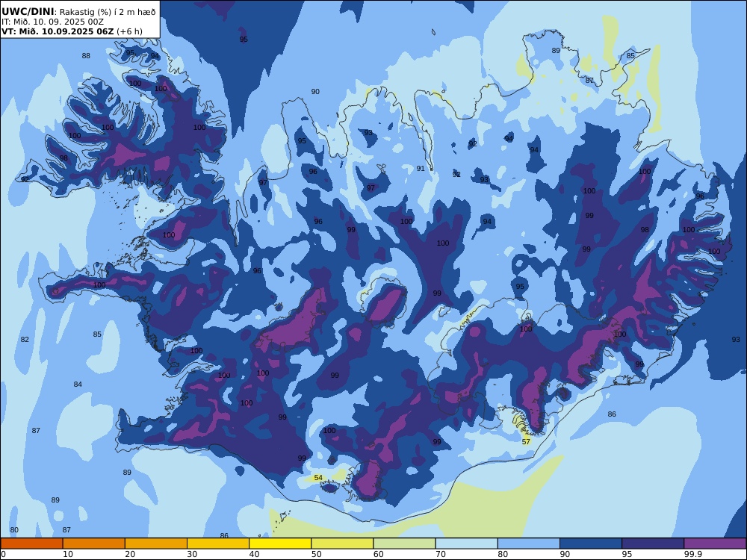Click the pale yellow 50–60 legend swatch
This screenshot has width=747, height=560.
342,544
